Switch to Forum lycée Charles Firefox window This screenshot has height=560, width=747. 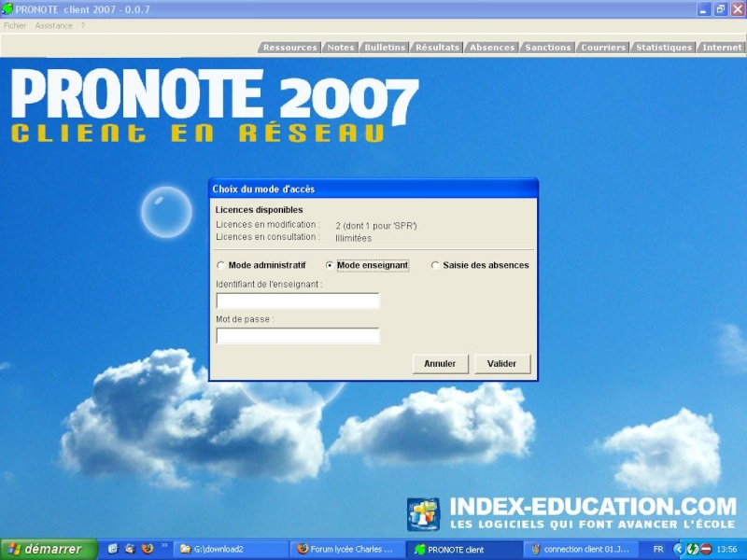pyautogui.click(x=347, y=549)
